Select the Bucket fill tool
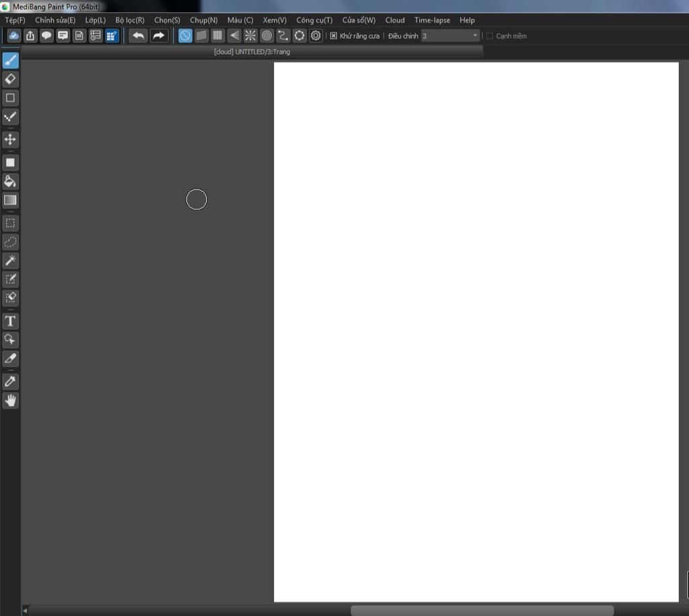This screenshot has width=689, height=616. tap(11, 181)
